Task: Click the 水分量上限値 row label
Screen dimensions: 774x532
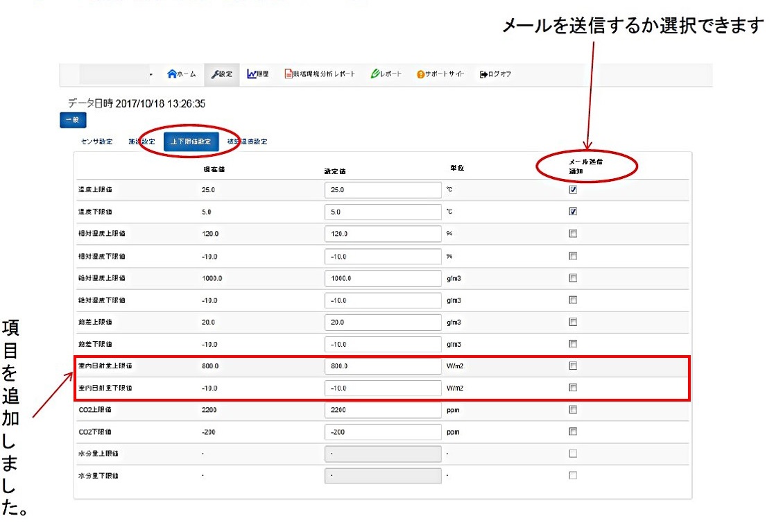Action: (x=98, y=454)
